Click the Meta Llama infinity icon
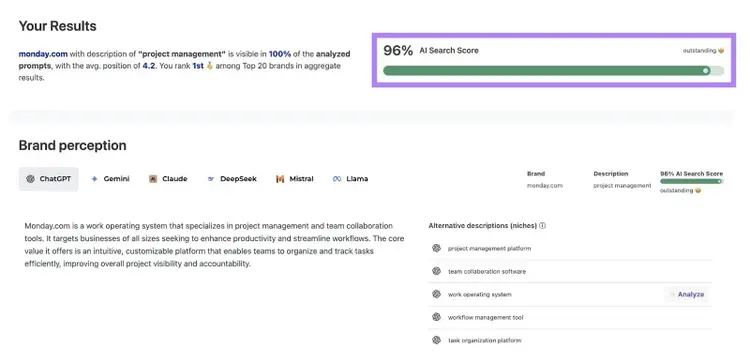This screenshot has height=363, width=750. pos(337,179)
